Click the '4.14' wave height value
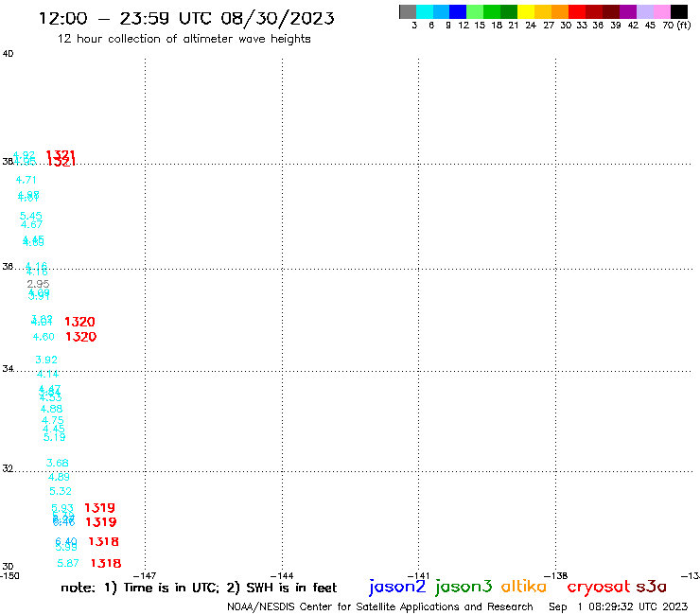This screenshot has width=700, height=615. pyautogui.click(x=47, y=375)
